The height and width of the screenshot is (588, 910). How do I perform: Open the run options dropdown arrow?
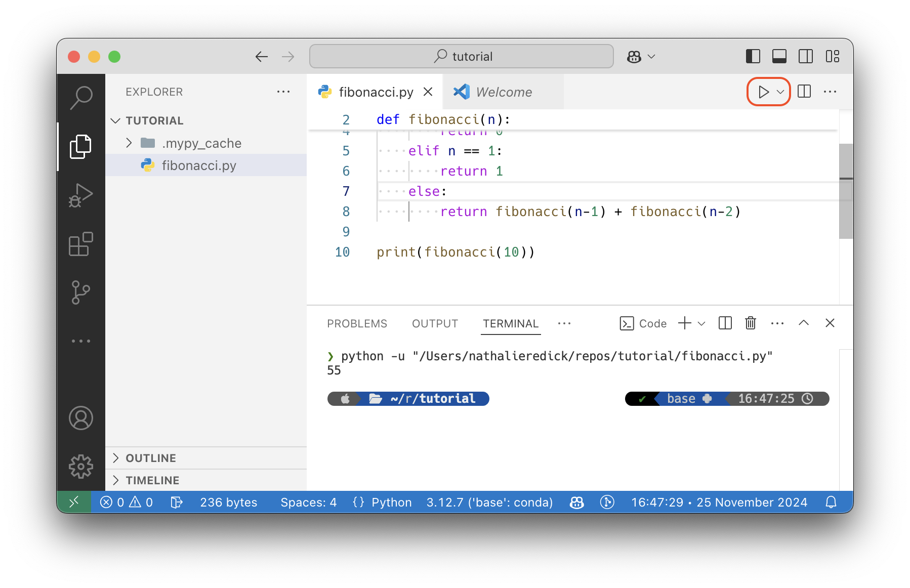coord(780,92)
